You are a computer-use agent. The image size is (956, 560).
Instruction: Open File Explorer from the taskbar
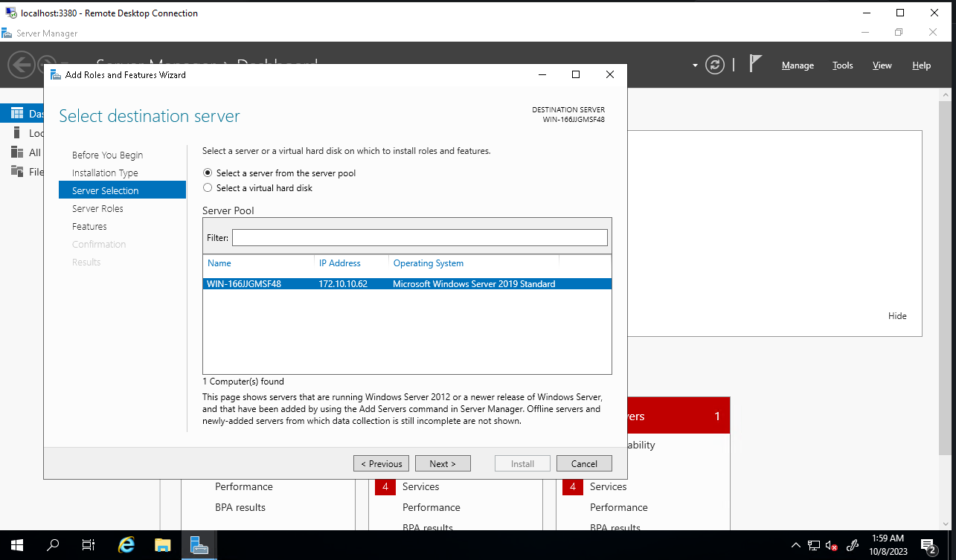pos(163,545)
